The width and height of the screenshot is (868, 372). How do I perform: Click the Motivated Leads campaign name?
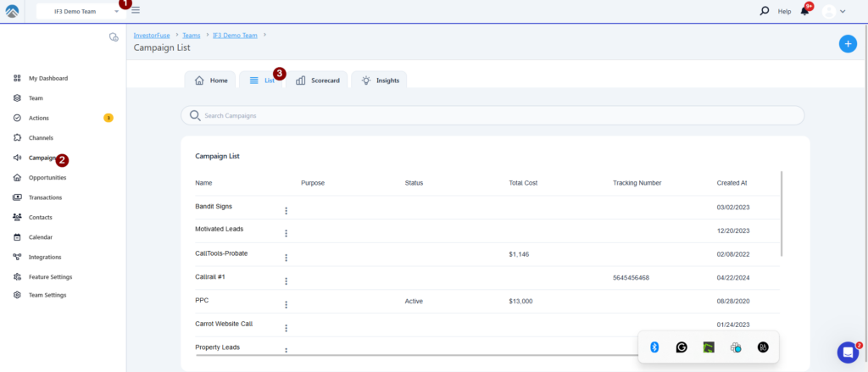click(220, 229)
